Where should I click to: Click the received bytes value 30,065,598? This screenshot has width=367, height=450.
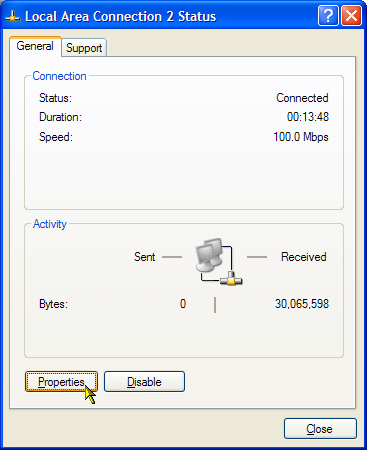[x=302, y=304]
